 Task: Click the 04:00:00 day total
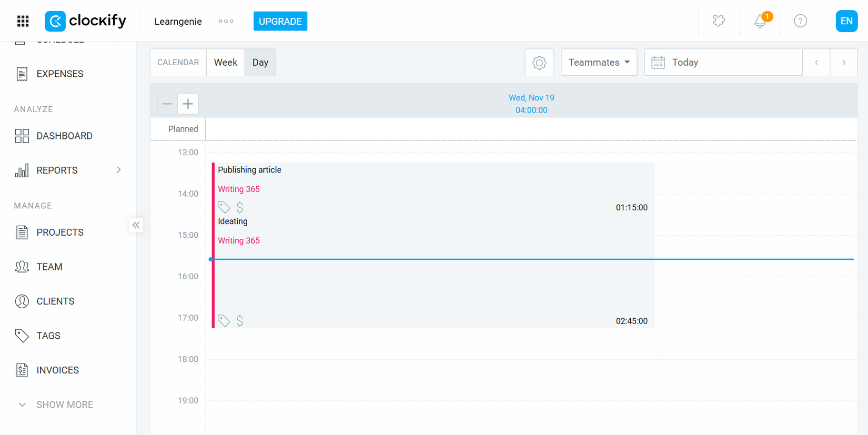531,110
